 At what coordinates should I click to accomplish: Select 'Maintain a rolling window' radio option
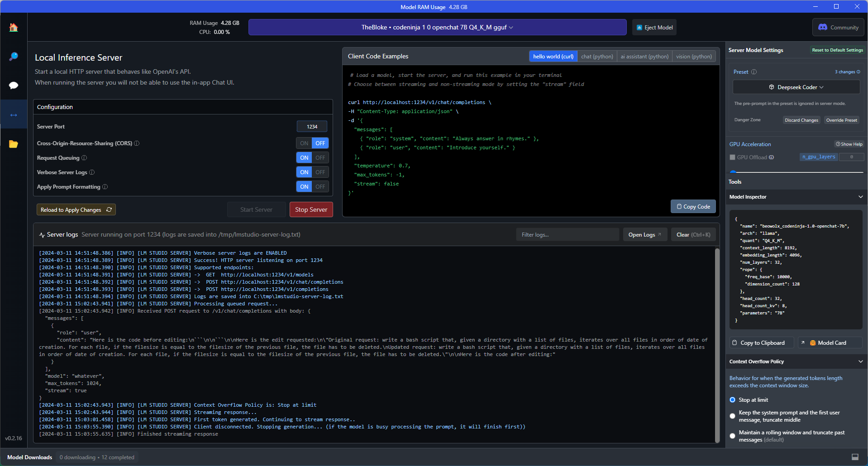[x=732, y=436]
